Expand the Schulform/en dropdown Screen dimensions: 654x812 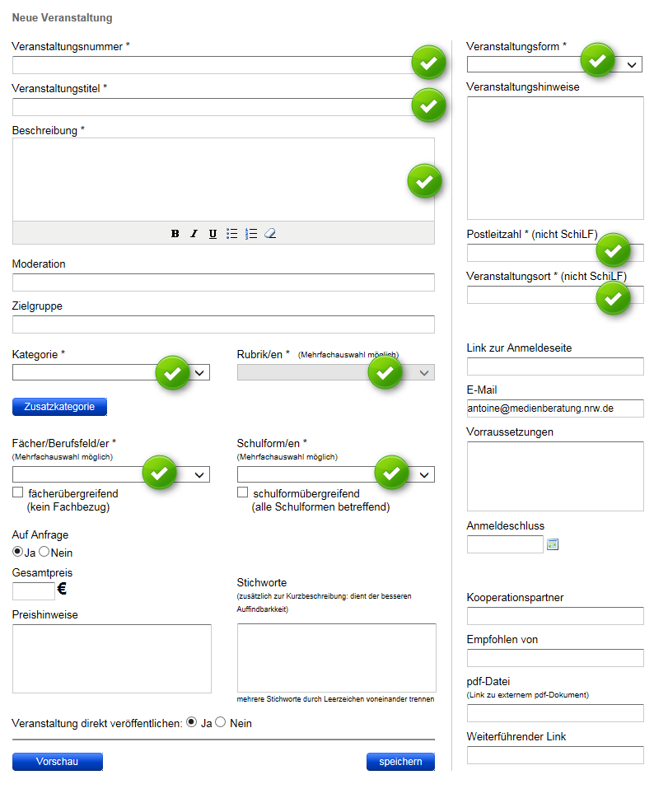click(x=423, y=474)
